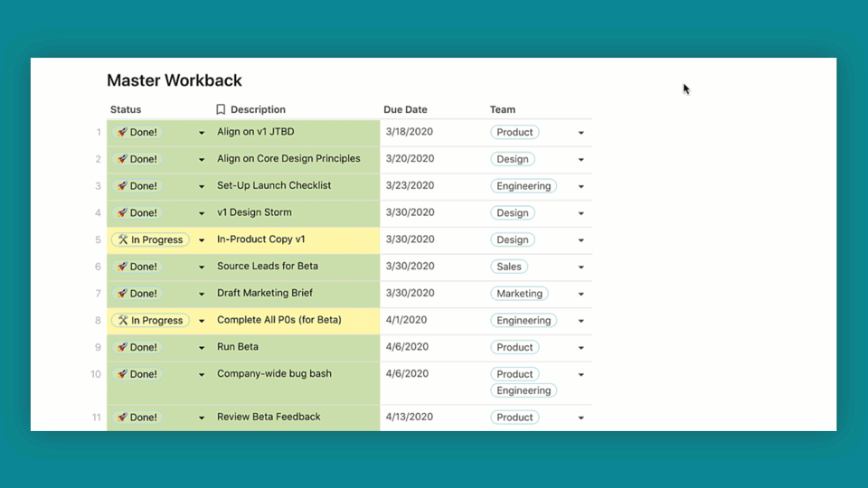
Task: Expand team dropdown in Set-Up Launch Checklist row
Action: click(580, 186)
